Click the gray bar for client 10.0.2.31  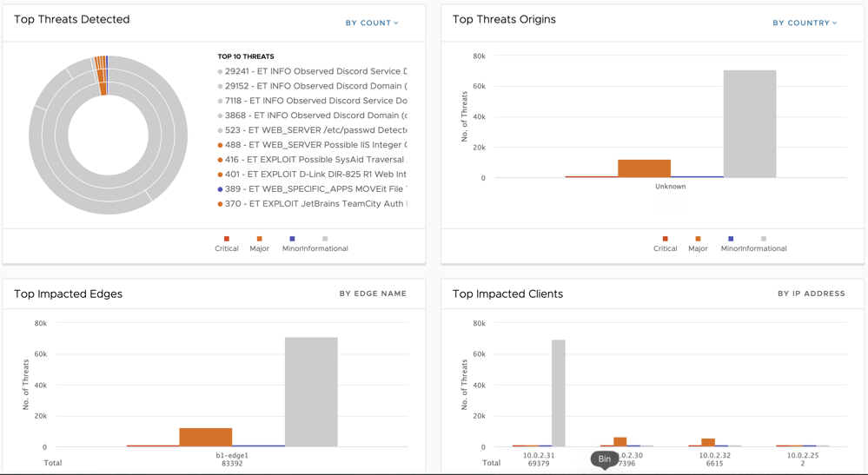point(558,393)
